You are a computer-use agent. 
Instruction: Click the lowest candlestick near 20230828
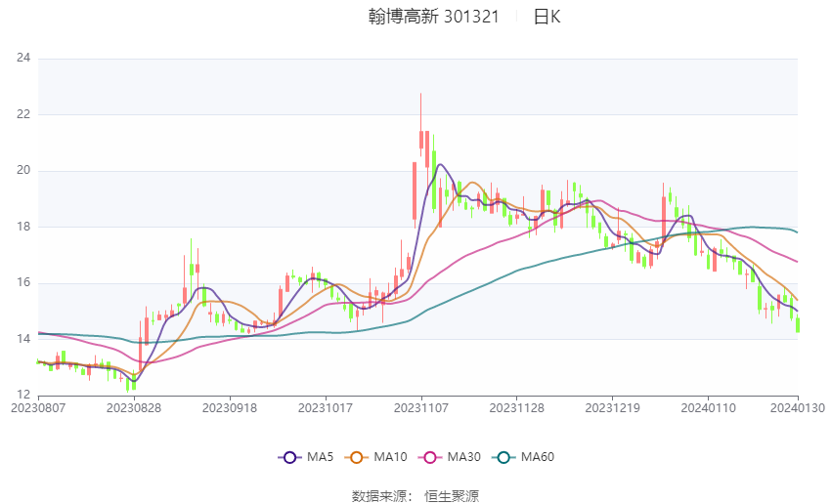(x=128, y=386)
